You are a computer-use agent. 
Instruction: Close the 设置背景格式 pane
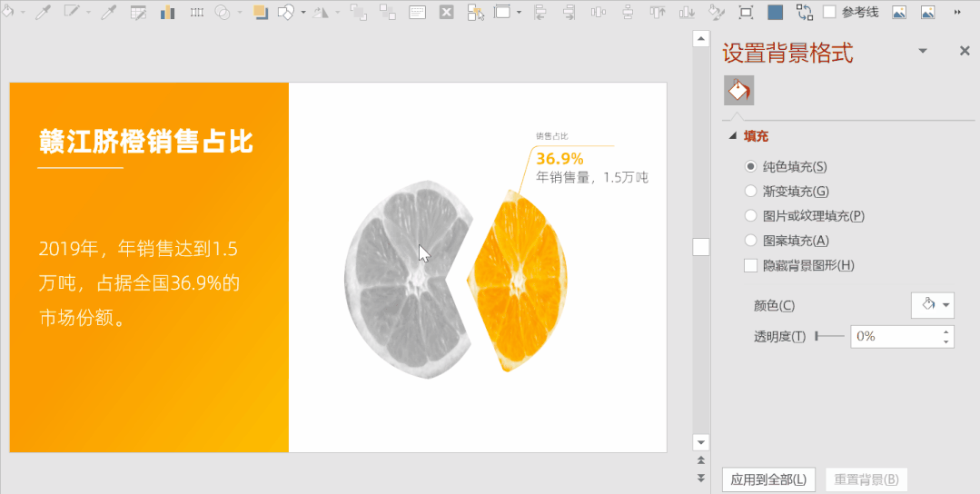pyautogui.click(x=965, y=51)
